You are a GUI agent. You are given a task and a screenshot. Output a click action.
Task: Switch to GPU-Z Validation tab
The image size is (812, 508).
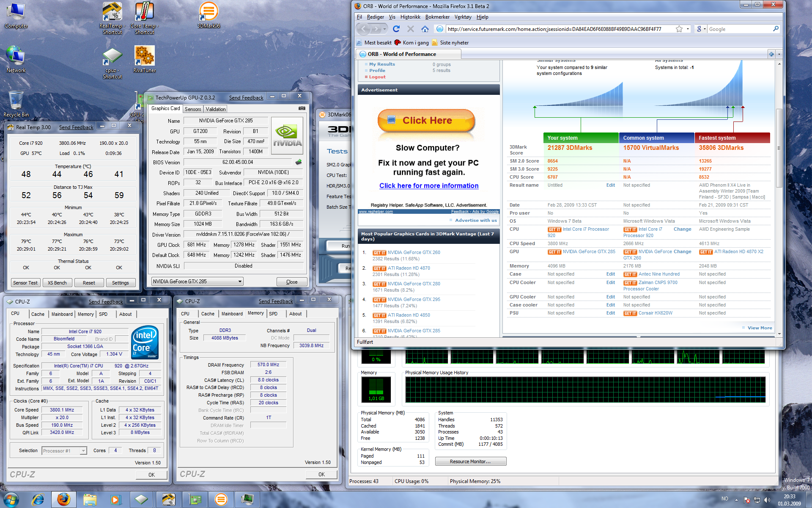(216, 109)
